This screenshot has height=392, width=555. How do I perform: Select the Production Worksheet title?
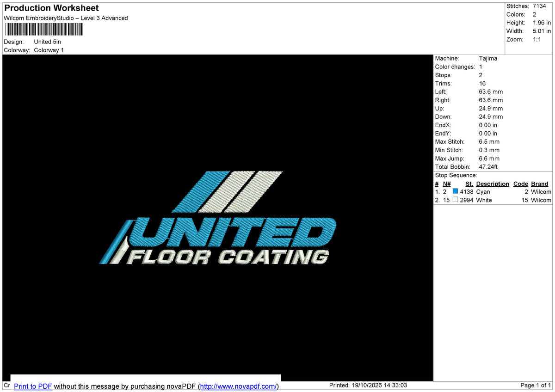(51, 8)
